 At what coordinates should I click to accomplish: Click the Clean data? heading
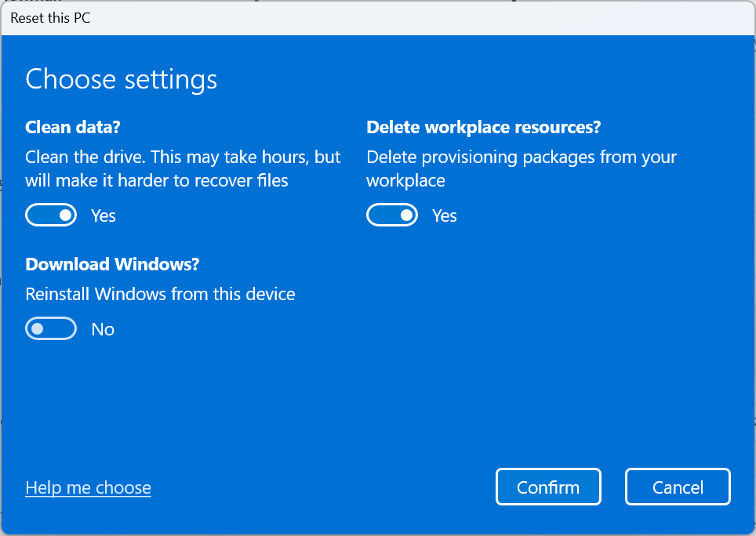(x=71, y=127)
